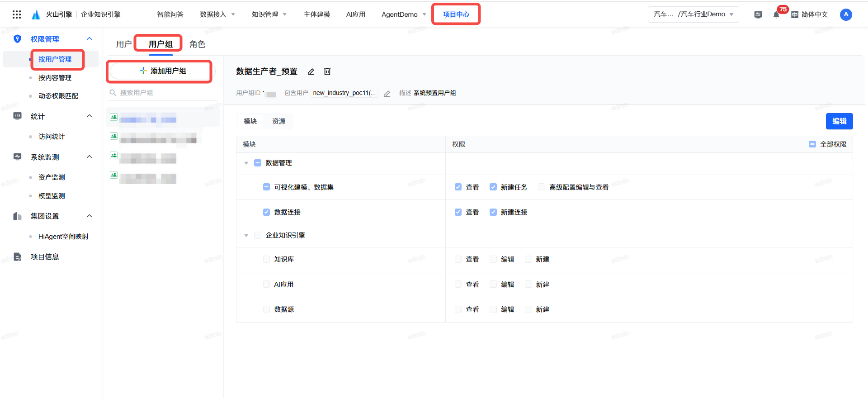The width and height of the screenshot is (868, 399).
Task: Open the app grid launcher icon
Action: pos(17,14)
